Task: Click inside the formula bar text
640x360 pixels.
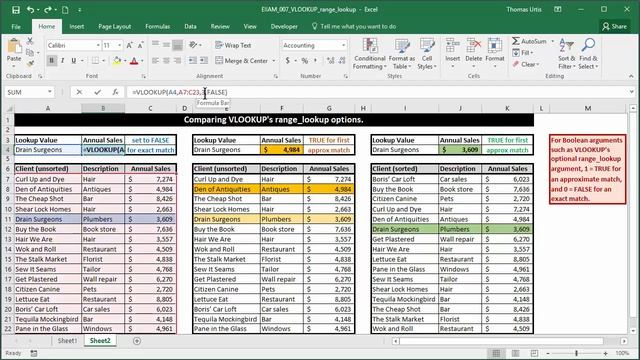Action: 180,92
